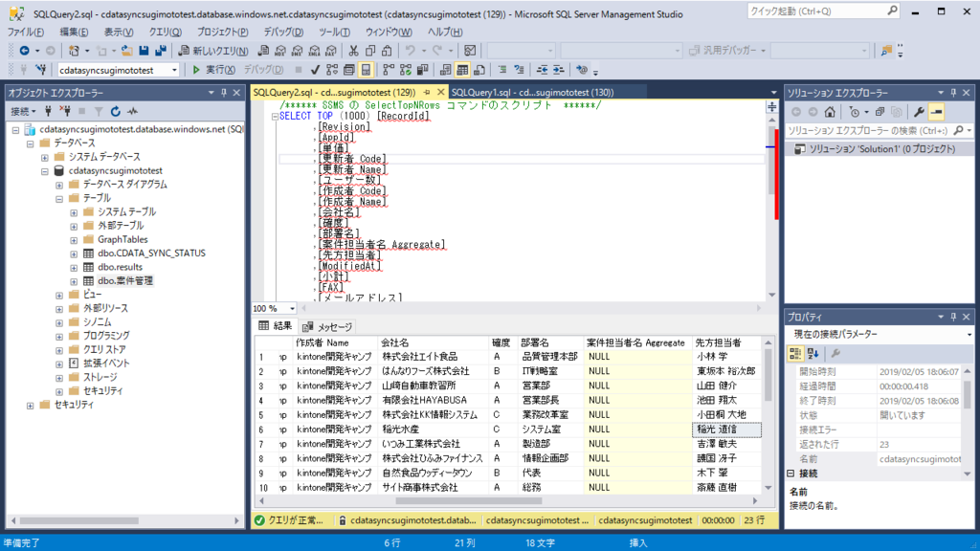Open the クエリ(Q) menu
Image resolution: width=980 pixels, height=551 pixels.
pos(165,32)
